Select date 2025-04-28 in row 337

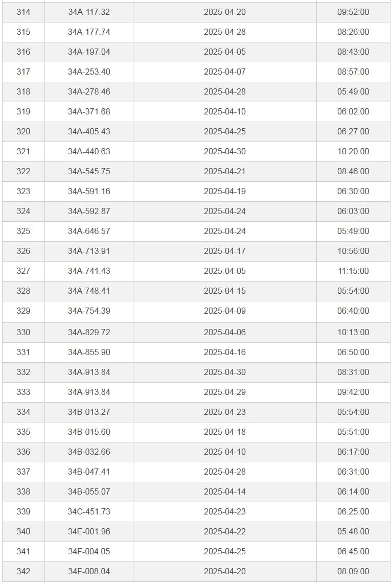(225, 472)
